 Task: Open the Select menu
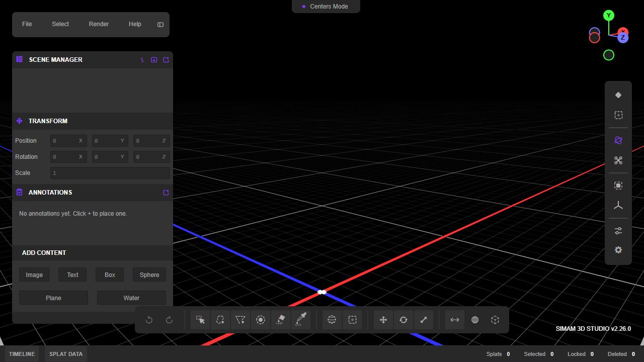tap(60, 24)
